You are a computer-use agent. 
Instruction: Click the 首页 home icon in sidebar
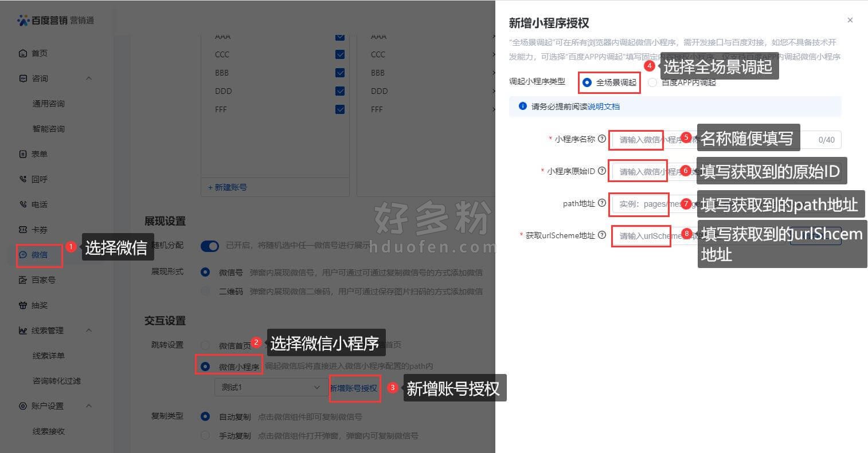23,53
